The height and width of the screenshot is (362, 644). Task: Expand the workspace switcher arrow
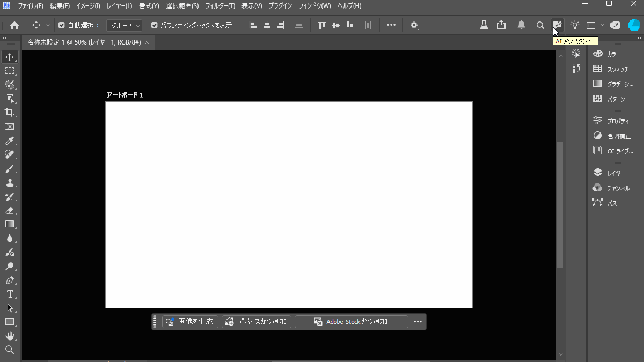coord(602,25)
